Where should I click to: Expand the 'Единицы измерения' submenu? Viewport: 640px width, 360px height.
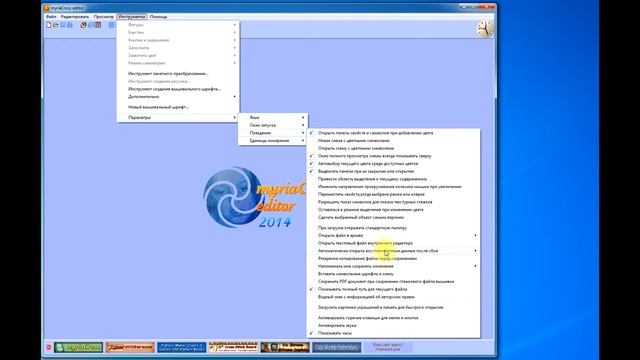273,141
